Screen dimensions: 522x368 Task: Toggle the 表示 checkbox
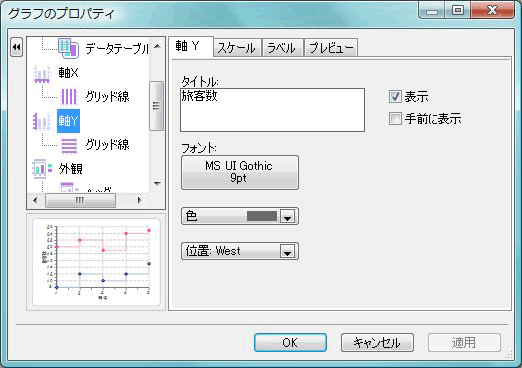[395, 97]
